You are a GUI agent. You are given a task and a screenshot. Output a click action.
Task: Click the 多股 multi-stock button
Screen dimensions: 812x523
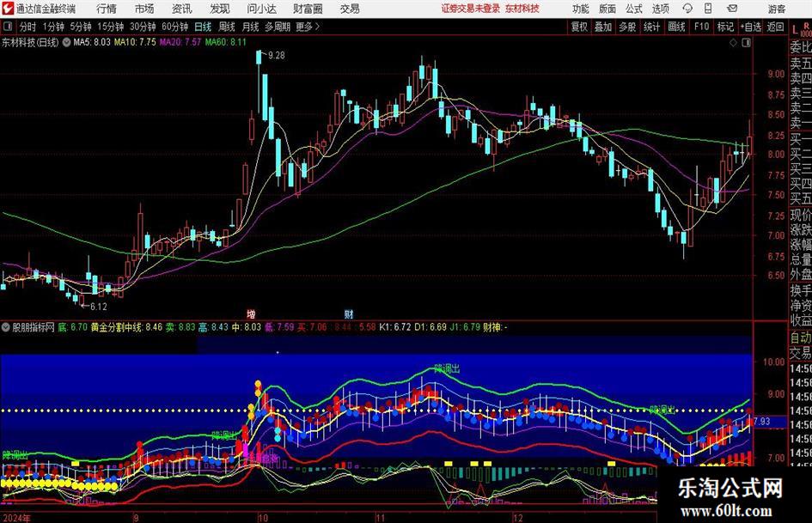[627, 27]
